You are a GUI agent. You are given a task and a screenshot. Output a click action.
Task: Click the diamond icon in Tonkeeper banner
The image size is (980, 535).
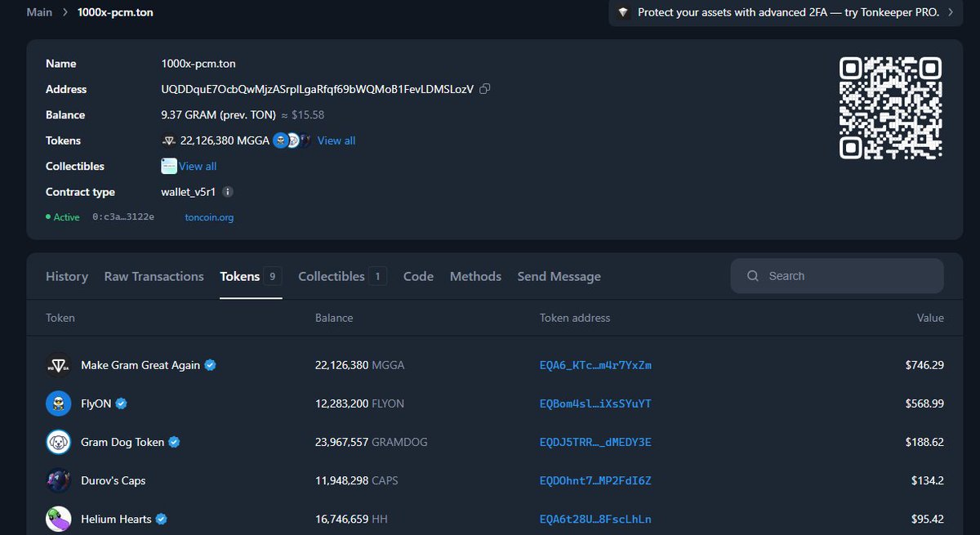623,12
